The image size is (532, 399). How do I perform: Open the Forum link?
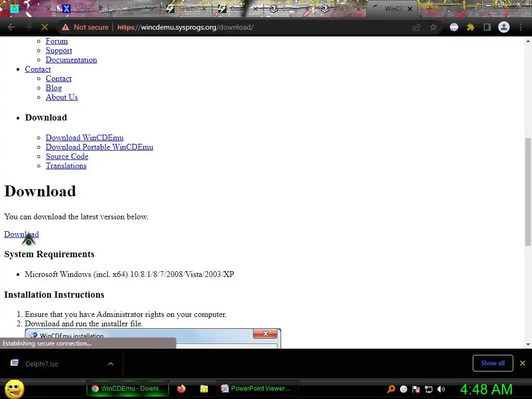[x=57, y=41]
